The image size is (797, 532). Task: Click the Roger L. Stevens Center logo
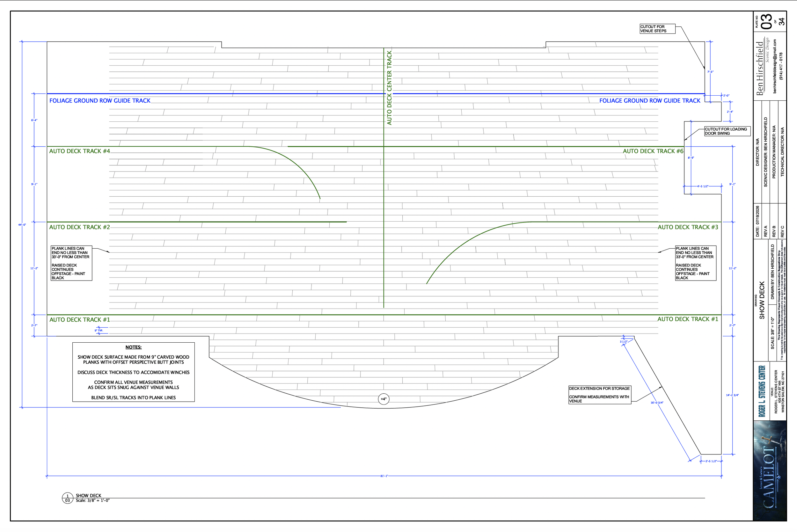coord(762,391)
